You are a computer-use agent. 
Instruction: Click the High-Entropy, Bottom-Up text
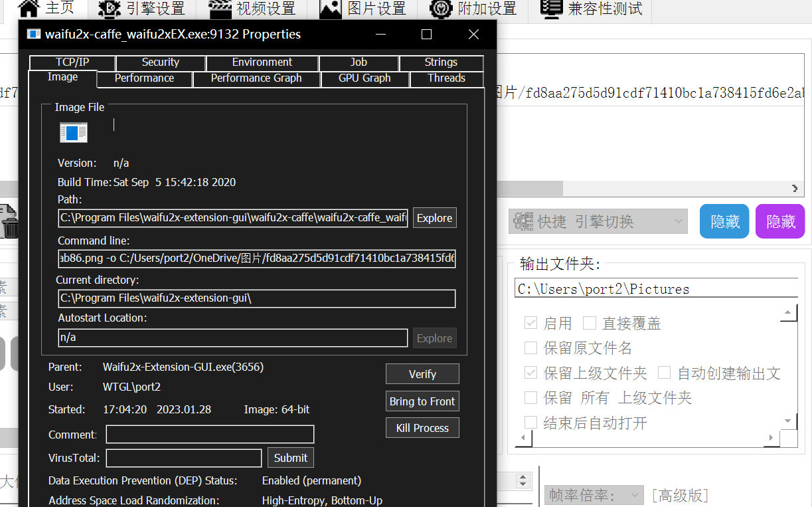click(322, 500)
